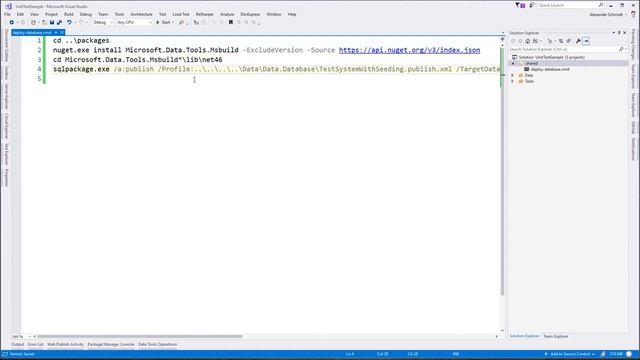
Task: Collapse the _shared folder in Solution Explorer
Action: [513, 63]
